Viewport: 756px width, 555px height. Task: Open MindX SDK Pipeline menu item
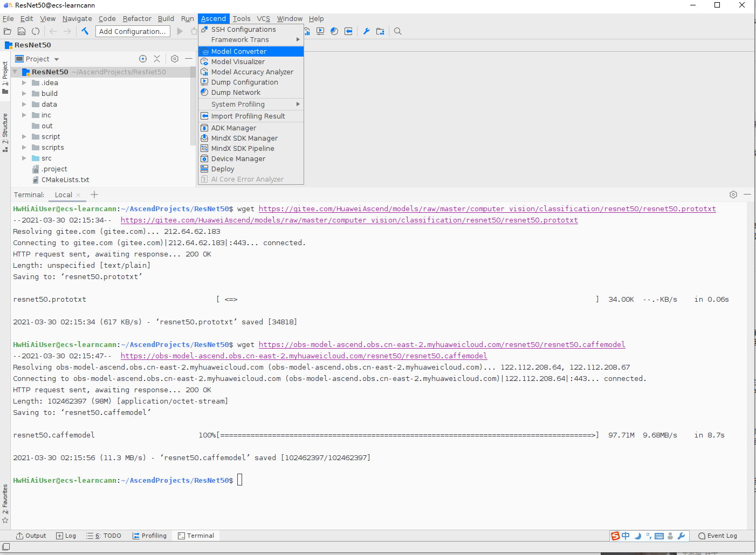tap(251, 149)
